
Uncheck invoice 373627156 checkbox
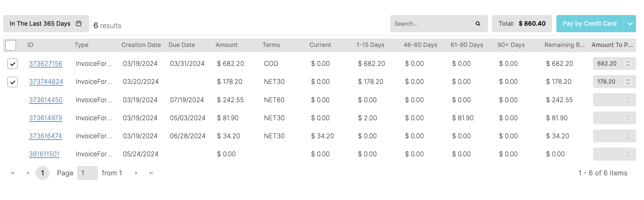pos(12,64)
